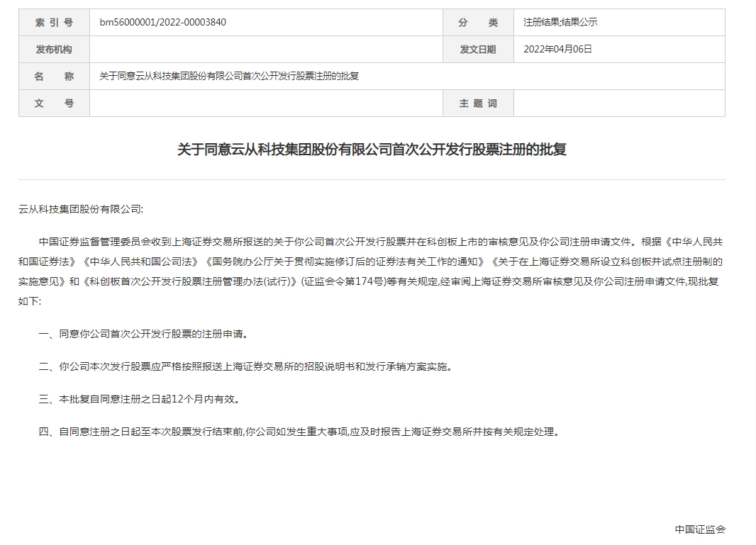Click the 发布机构 label cell
The image size is (756, 545).
tap(54, 49)
